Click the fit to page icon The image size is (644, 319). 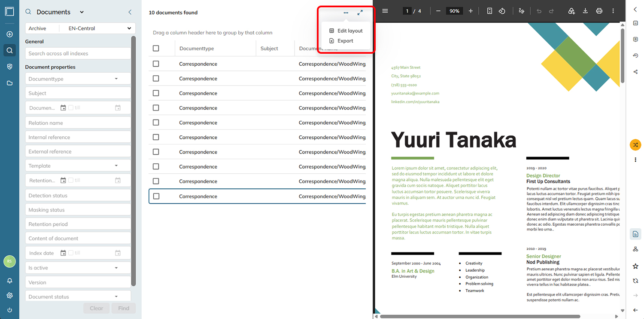[x=489, y=11]
